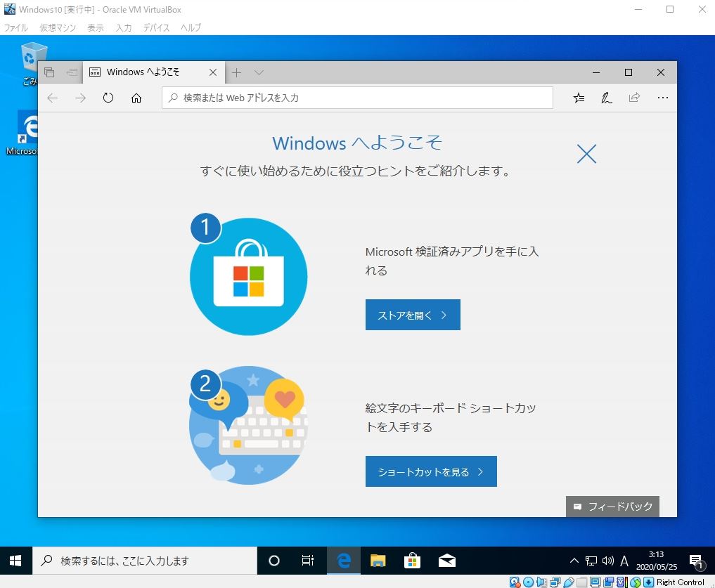Open a new tab with the plus icon

[x=236, y=72]
